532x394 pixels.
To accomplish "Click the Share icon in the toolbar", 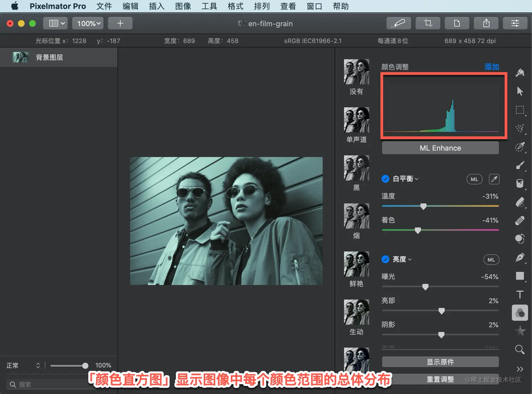I will (x=486, y=23).
